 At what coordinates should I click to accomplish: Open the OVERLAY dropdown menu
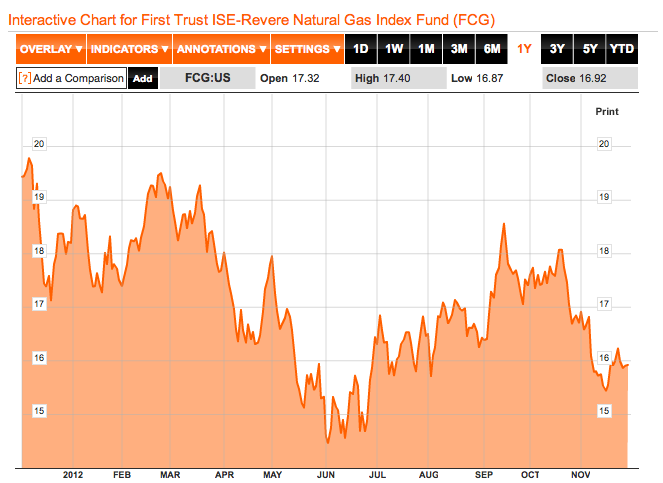coord(51,49)
